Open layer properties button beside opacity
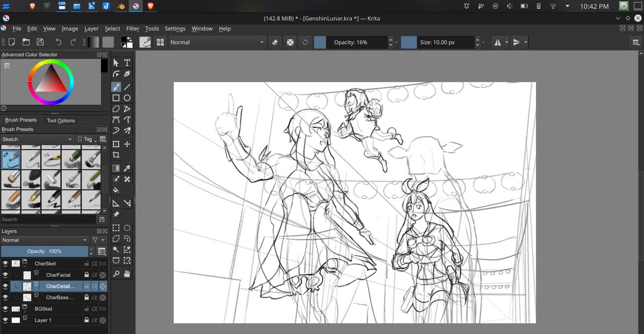This screenshot has width=644, height=334. point(102,251)
